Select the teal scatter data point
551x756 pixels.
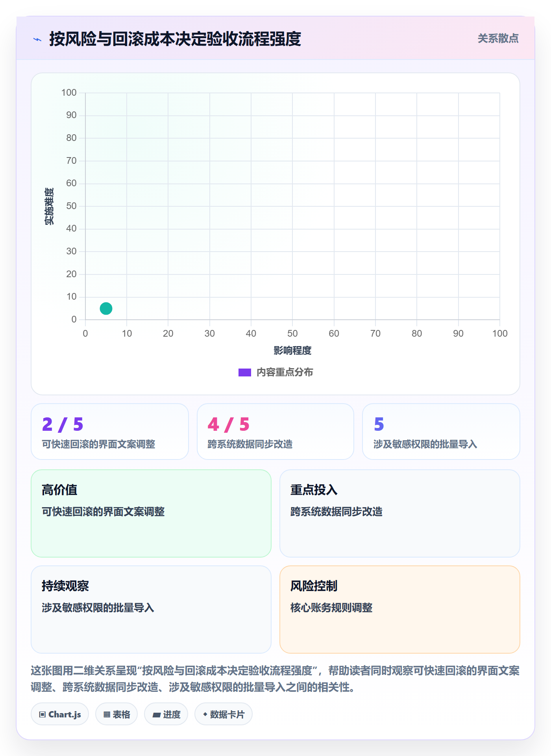(106, 308)
